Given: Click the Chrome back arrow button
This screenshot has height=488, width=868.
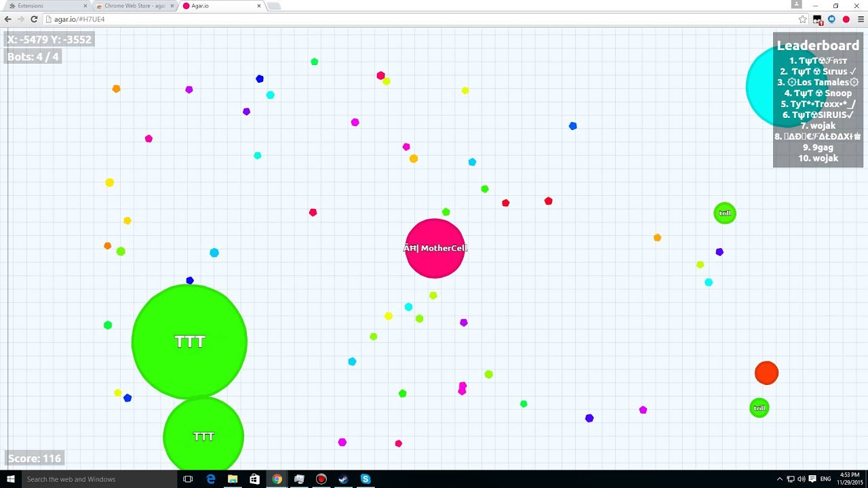Looking at the screenshot, I should (x=7, y=19).
